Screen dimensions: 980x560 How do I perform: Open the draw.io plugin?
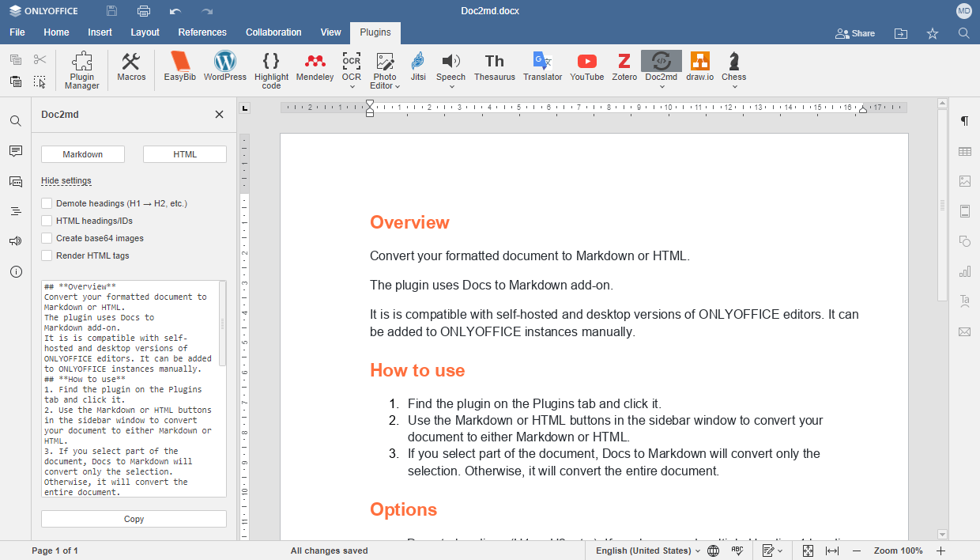(x=699, y=67)
